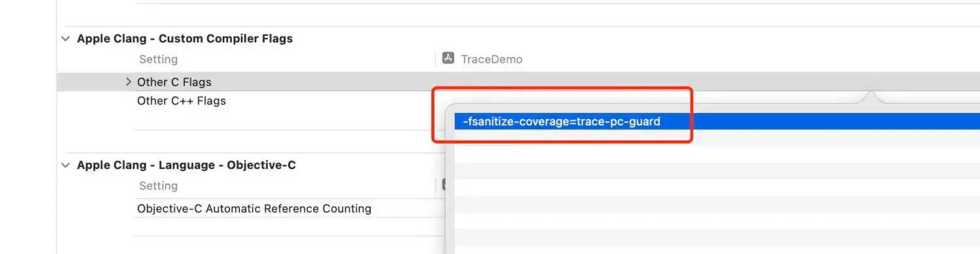The width and height of the screenshot is (980, 254).
Task: Click the Setting header under Custom Compiler Flags
Action: (x=158, y=59)
